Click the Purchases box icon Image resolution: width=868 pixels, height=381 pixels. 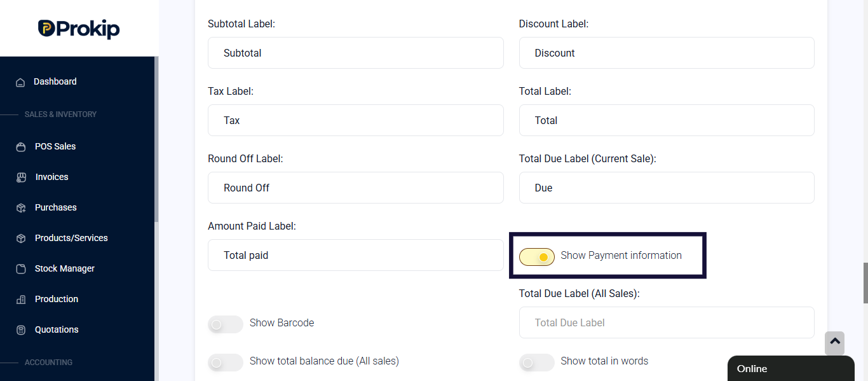(21, 208)
